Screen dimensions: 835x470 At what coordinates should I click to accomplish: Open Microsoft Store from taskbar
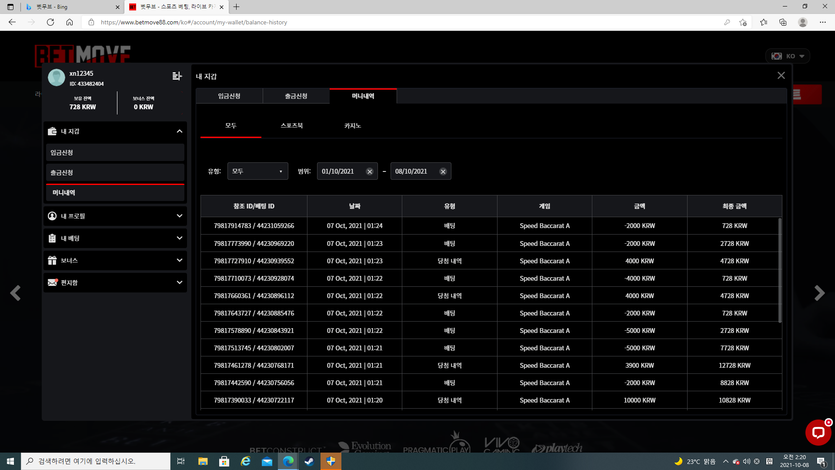pyautogui.click(x=224, y=461)
